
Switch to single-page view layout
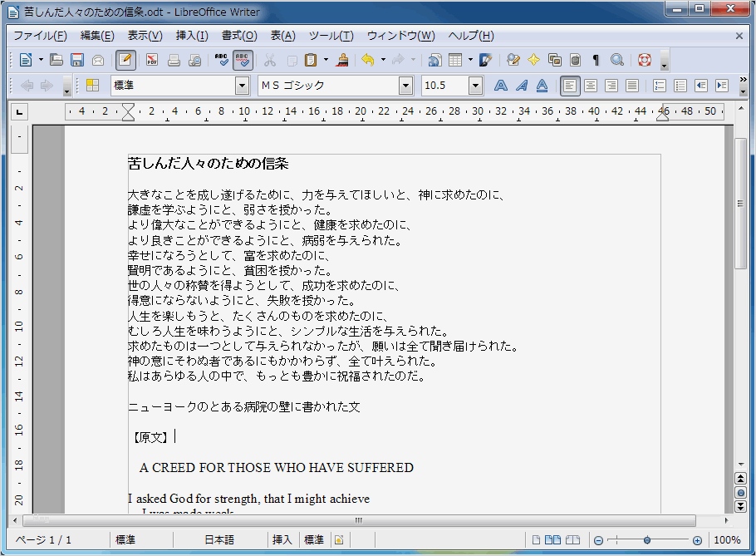pyautogui.click(x=536, y=540)
